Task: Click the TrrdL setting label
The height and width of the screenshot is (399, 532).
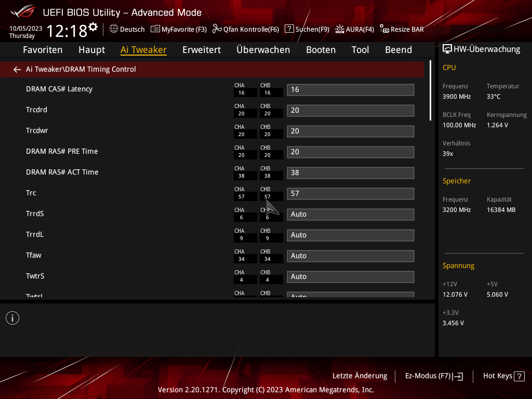Action: click(x=35, y=234)
